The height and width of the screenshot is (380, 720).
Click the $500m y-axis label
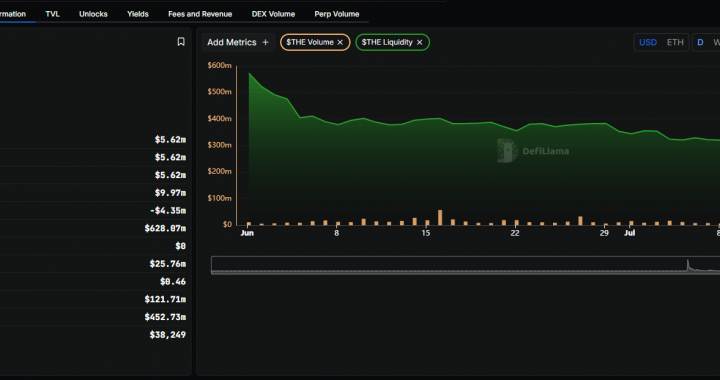[219, 92]
